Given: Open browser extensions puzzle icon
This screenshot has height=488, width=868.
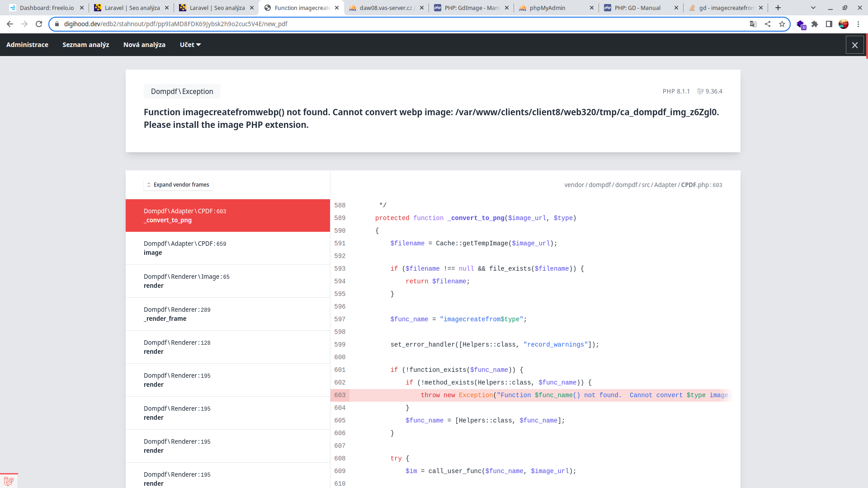Looking at the screenshot, I should coord(815,24).
